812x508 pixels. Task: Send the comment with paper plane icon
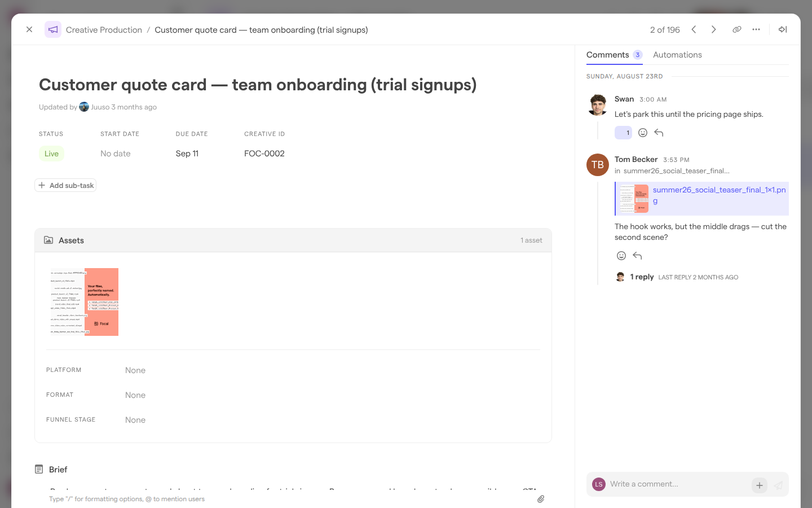778,485
